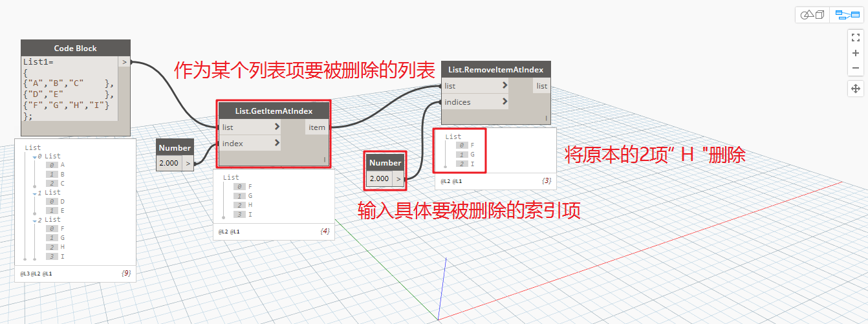This screenshot has height=324, width=868.
Task: Click item C in Code Block preview
Action: click(x=62, y=184)
